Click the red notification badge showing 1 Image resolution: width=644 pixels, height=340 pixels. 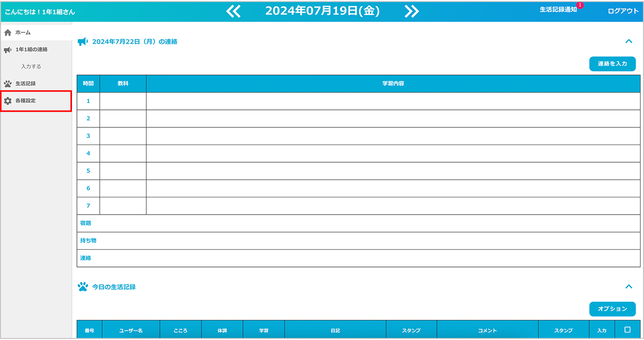580,5
